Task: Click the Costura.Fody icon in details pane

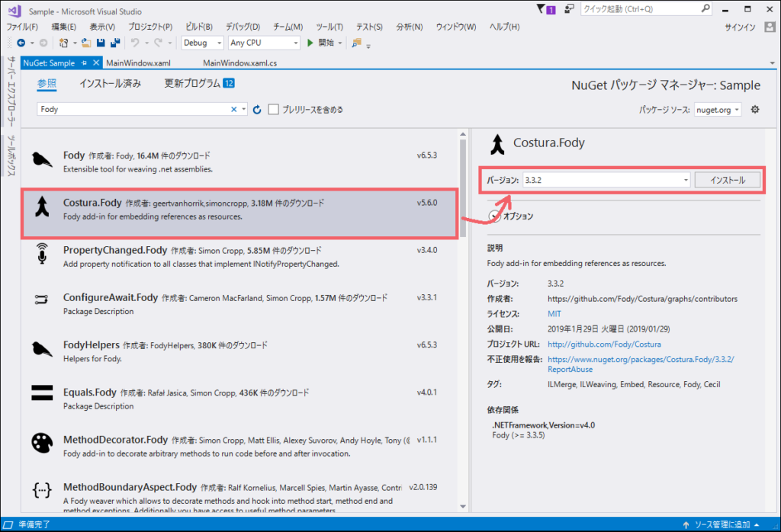Action: (x=497, y=144)
